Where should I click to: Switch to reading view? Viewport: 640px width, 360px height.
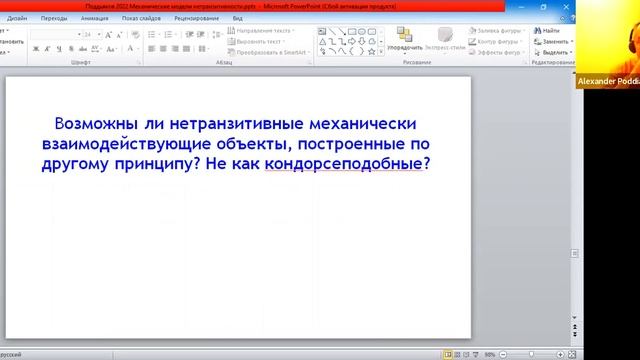point(466,355)
